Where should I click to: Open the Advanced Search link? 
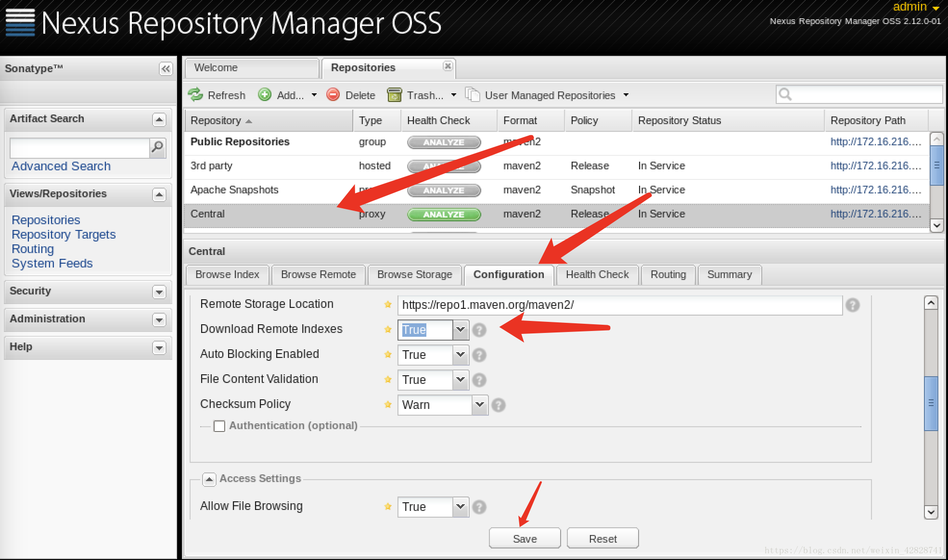click(61, 166)
